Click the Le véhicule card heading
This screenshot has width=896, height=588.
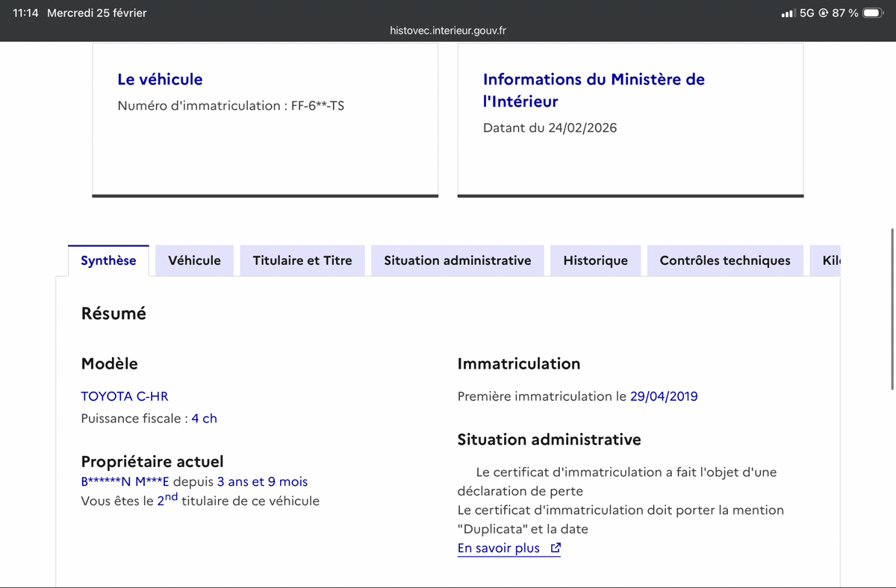(160, 79)
